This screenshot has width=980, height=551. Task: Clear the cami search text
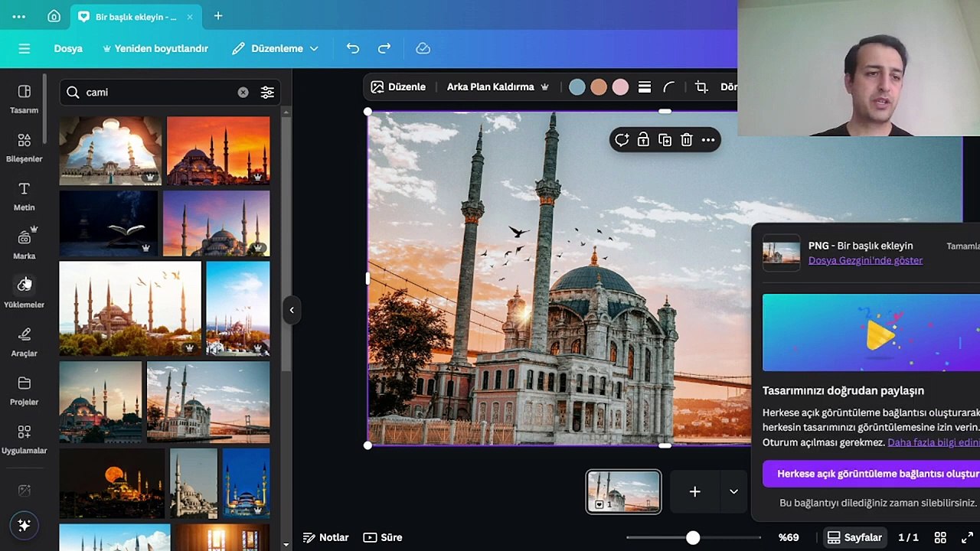coord(243,92)
